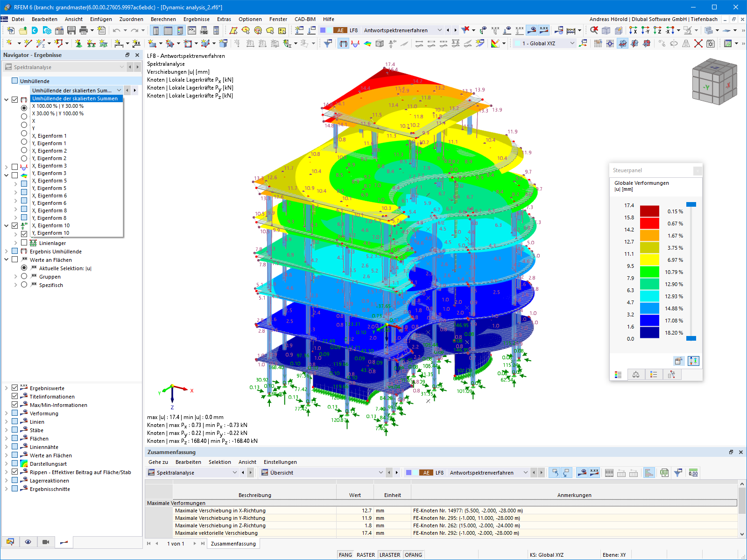Screen dimensions: 747x560
Task: Click the color scale tab in Steuerpanel
Action: (619, 375)
